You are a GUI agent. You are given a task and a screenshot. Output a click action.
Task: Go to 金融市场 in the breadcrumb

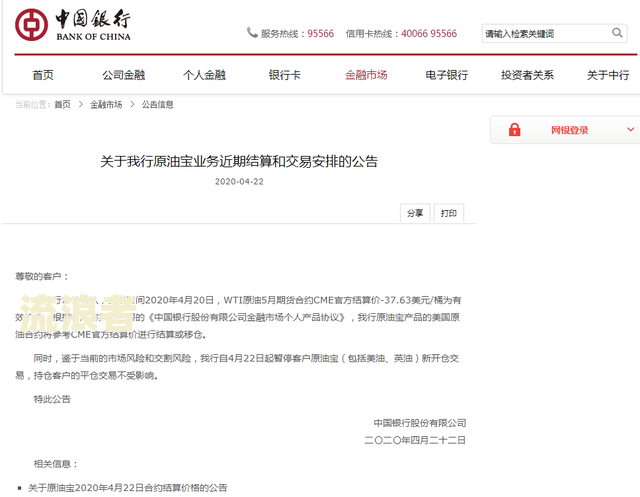coord(106,105)
